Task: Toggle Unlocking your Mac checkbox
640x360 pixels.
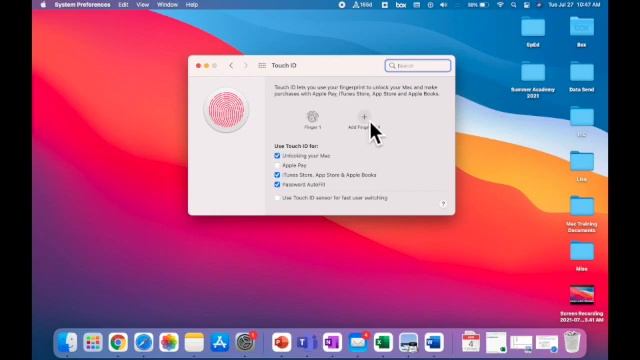Action: 277,156
